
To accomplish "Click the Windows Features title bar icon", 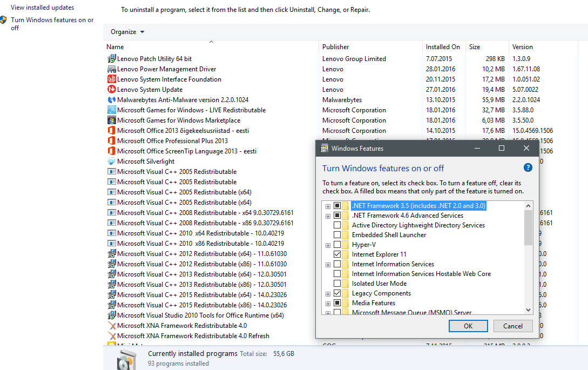I will [324, 148].
